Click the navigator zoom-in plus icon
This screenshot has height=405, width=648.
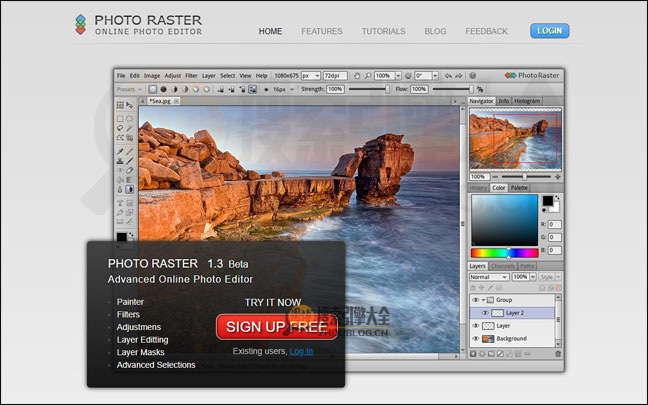(558, 177)
